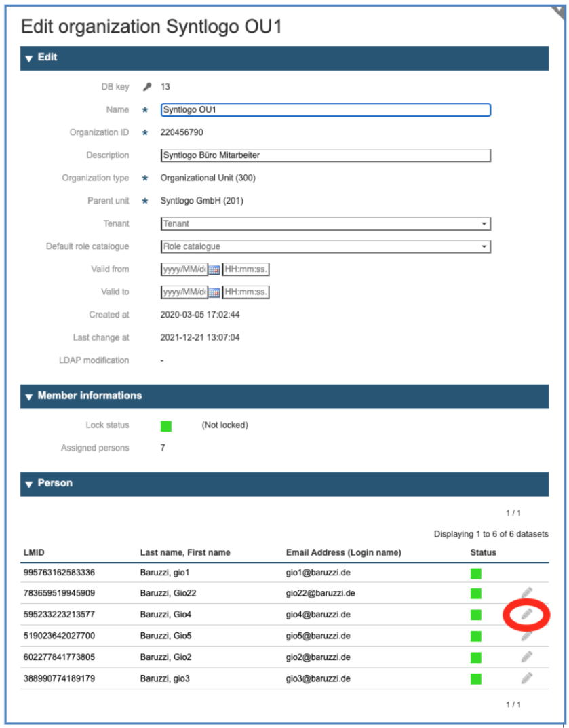569x728 pixels.
Task: Click the green Lock status indicator
Action: coord(166,426)
